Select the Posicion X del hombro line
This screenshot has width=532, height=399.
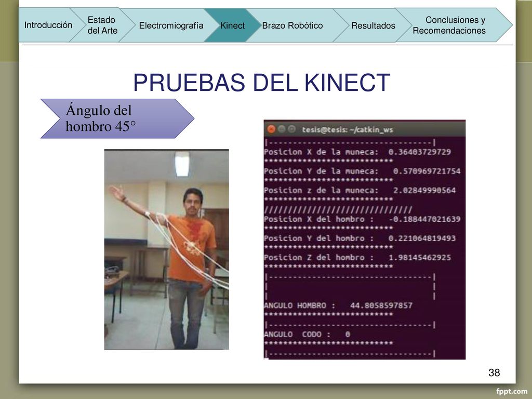click(x=362, y=219)
